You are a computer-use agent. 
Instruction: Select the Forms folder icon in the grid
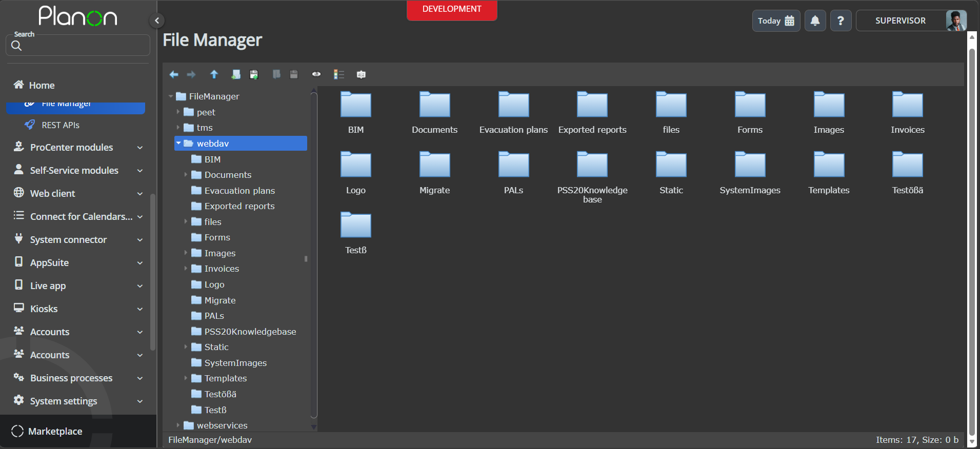(x=750, y=105)
